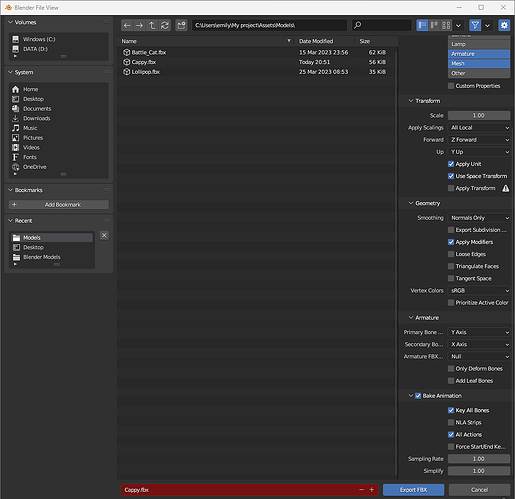Open the Smoothing dropdown
Screen dimensions: 515x499
point(479,218)
